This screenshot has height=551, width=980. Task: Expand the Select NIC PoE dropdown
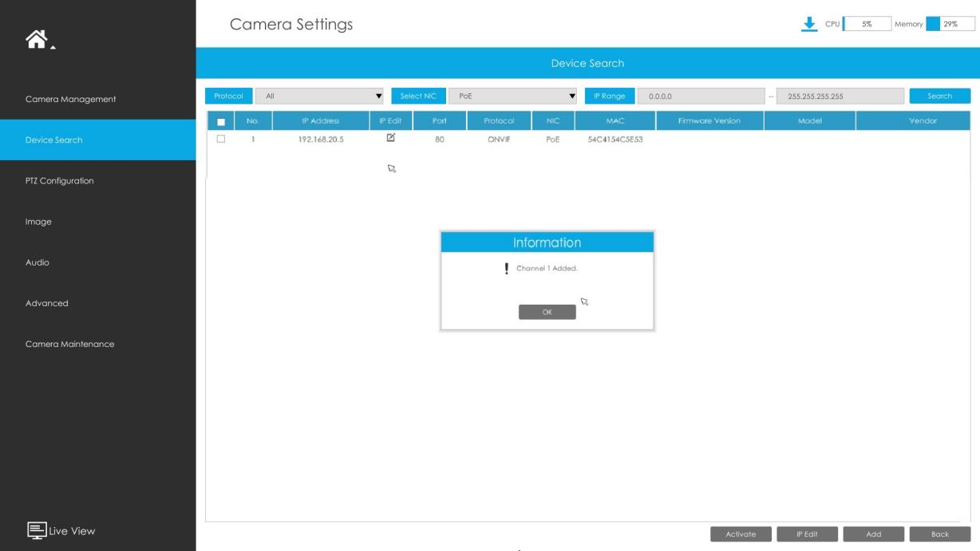pyautogui.click(x=512, y=96)
